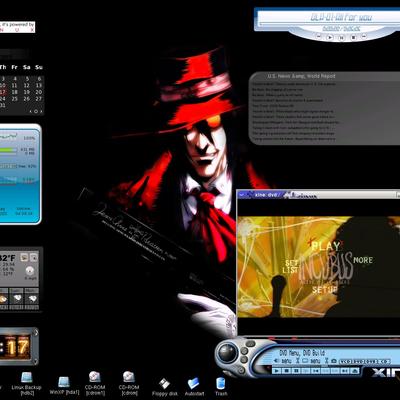Play the track in the top audio player
Screen dimensions: 400x400
click(329, 36)
